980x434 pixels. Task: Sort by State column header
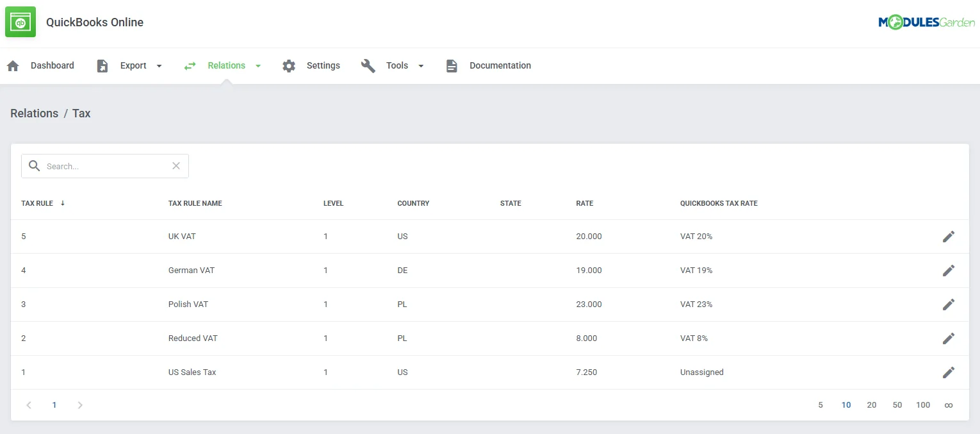coord(510,203)
